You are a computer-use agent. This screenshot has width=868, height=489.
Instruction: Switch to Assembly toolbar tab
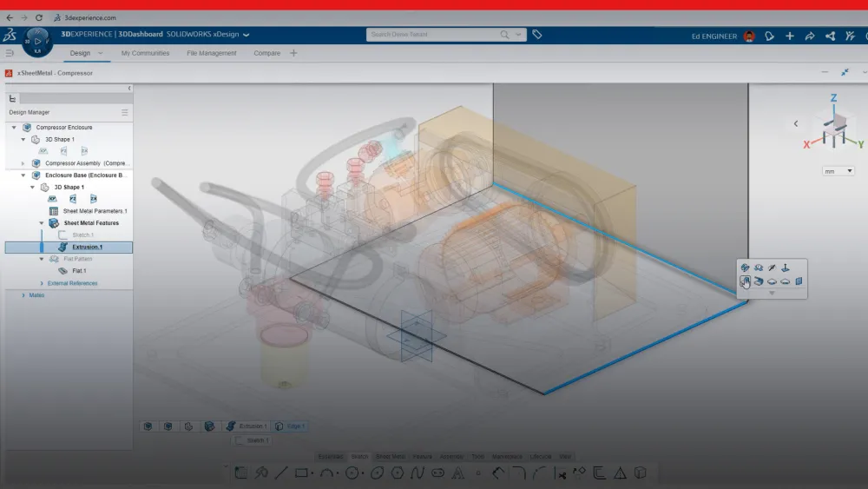[x=451, y=457]
